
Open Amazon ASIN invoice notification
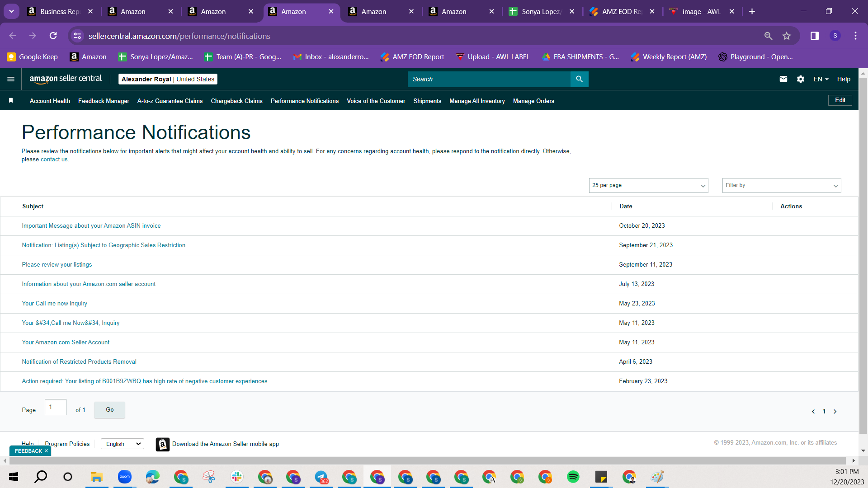[91, 226]
